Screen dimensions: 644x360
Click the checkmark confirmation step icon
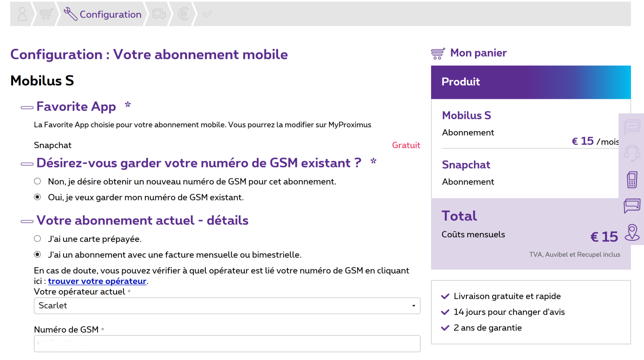[x=207, y=14]
